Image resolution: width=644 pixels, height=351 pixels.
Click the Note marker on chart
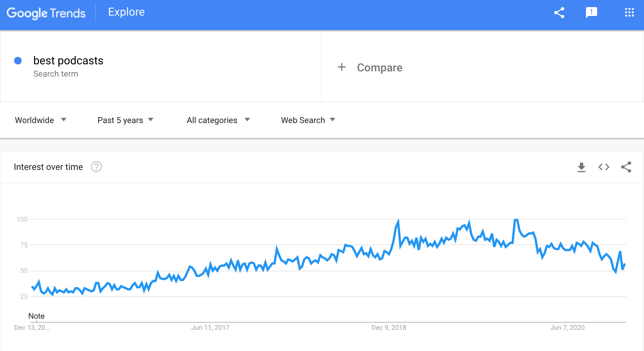(x=36, y=316)
